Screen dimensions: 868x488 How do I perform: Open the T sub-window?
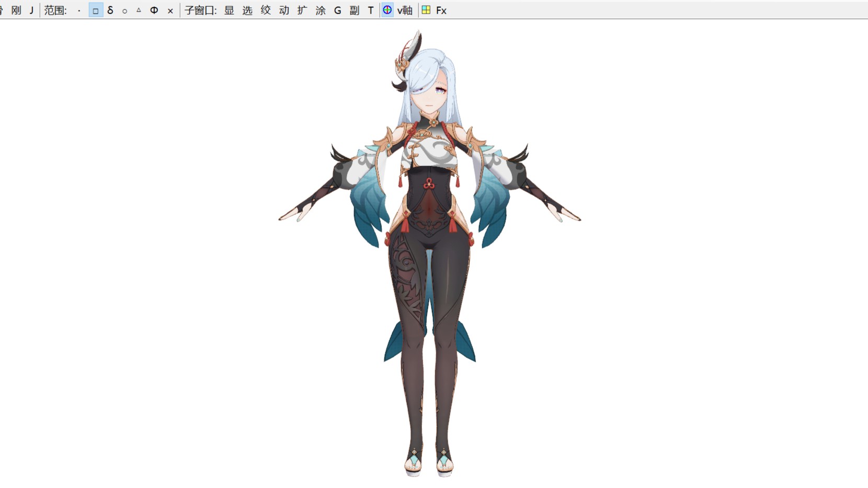tap(371, 10)
